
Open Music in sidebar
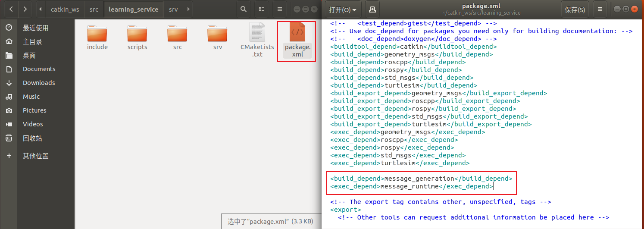click(38, 97)
